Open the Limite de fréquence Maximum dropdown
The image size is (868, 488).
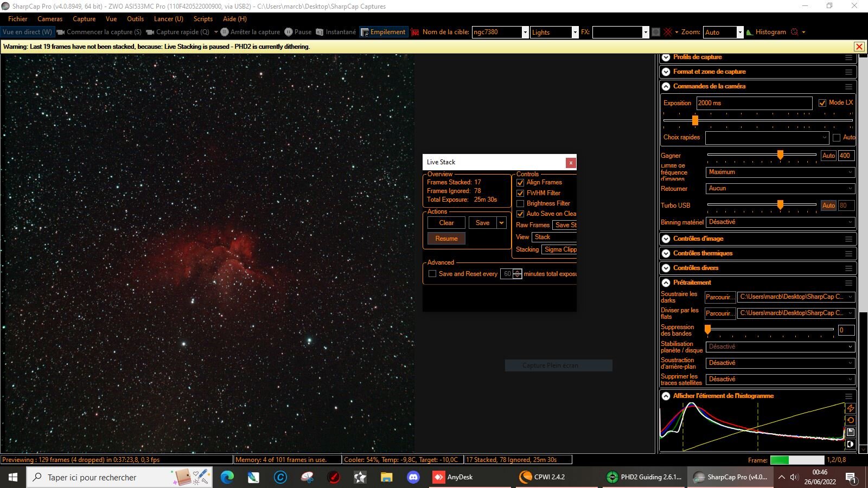pos(780,172)
